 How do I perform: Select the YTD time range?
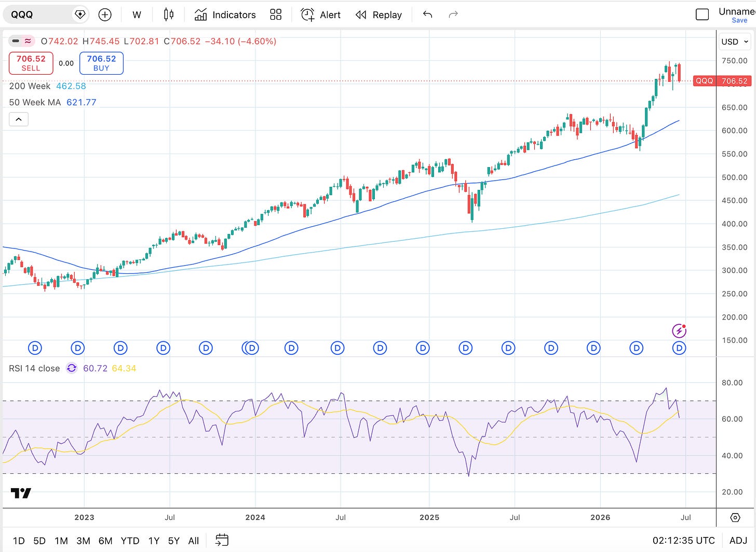point(130,541)
